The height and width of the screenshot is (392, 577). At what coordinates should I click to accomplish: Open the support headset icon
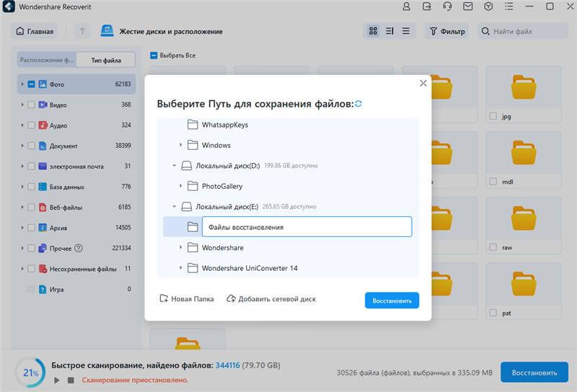(x=447, y=6)
